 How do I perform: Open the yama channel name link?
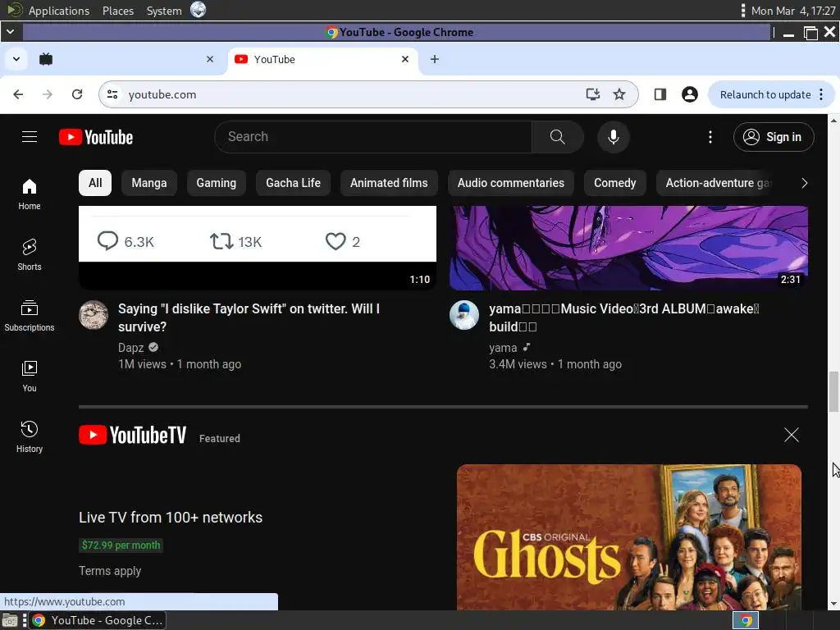(503, 348)
